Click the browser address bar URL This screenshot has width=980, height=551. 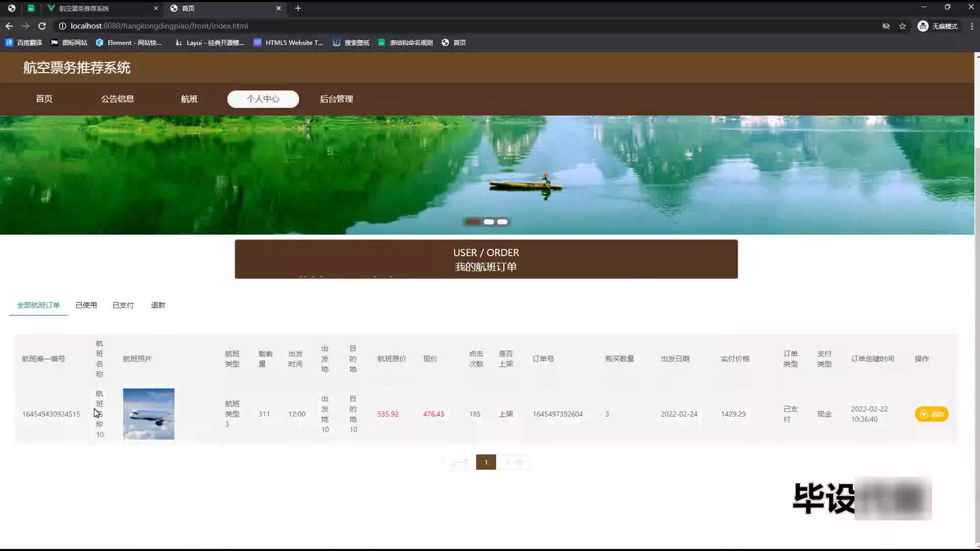pyautogui.click(x=159, y=26)
